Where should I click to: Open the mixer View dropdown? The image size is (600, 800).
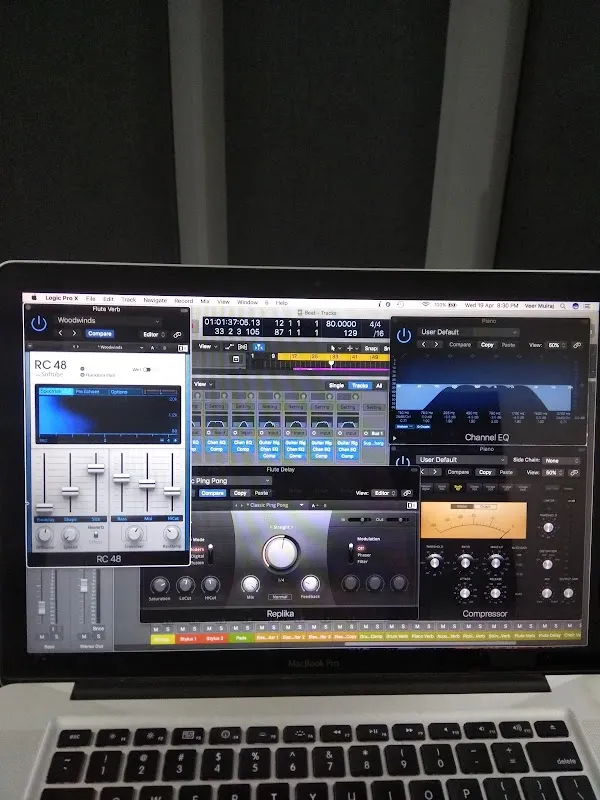coord(203,384)
